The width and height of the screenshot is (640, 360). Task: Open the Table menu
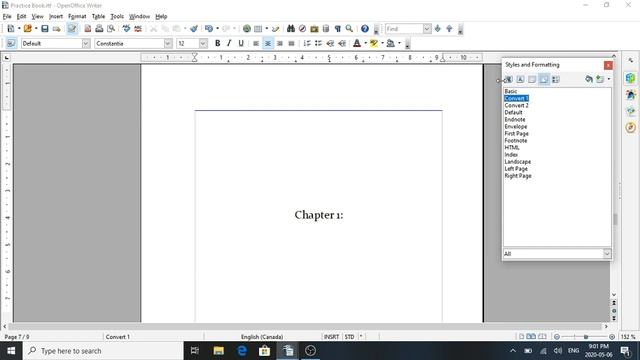point(98,16)
